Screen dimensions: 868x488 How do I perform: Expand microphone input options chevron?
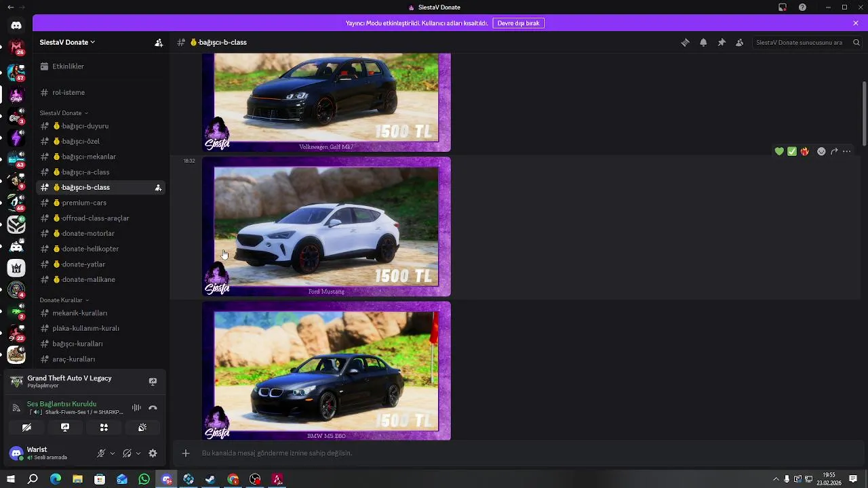pos(113,453)
